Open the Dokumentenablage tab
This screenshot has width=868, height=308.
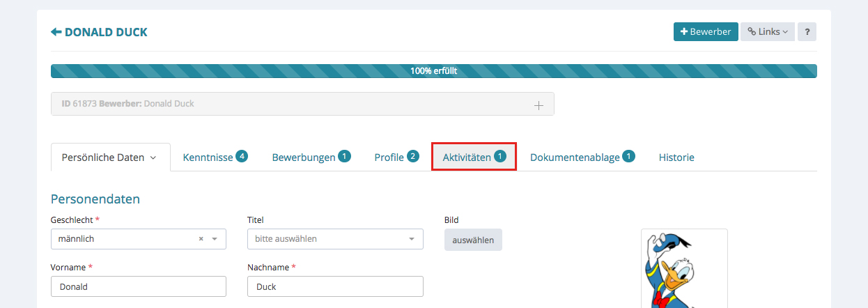point(582,157)
